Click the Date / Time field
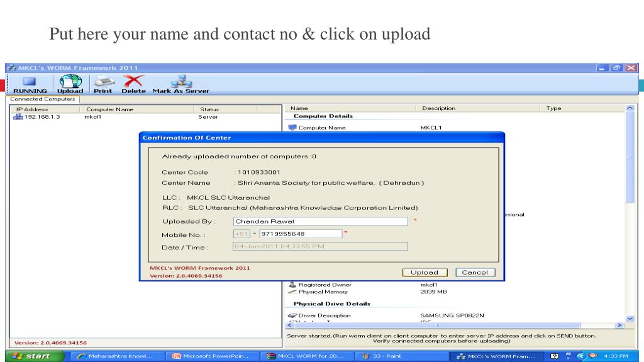 pos(320,246)
